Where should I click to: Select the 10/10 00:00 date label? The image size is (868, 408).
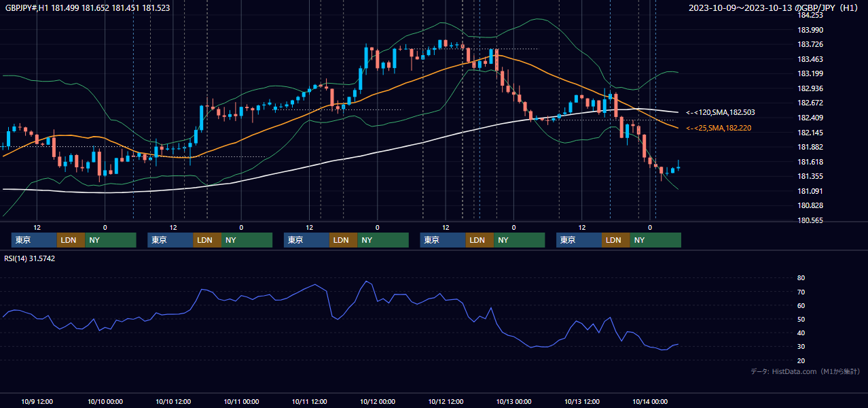tap(105, 401)
